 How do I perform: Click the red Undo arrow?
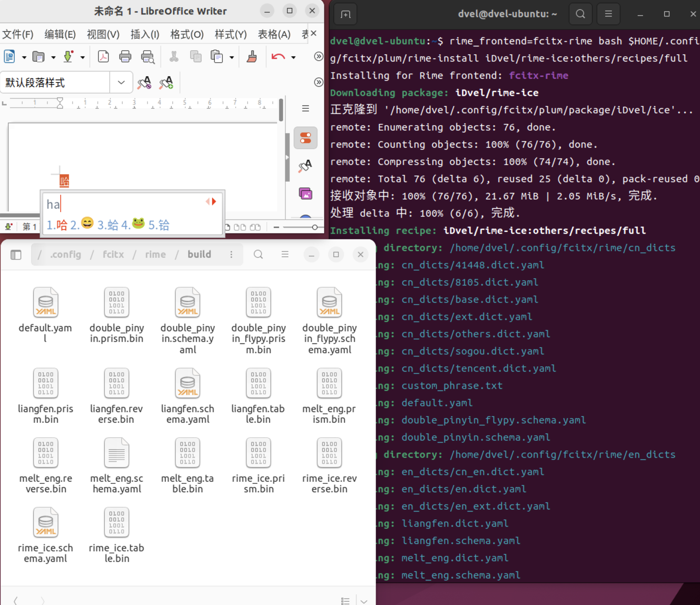click(278, 56)
